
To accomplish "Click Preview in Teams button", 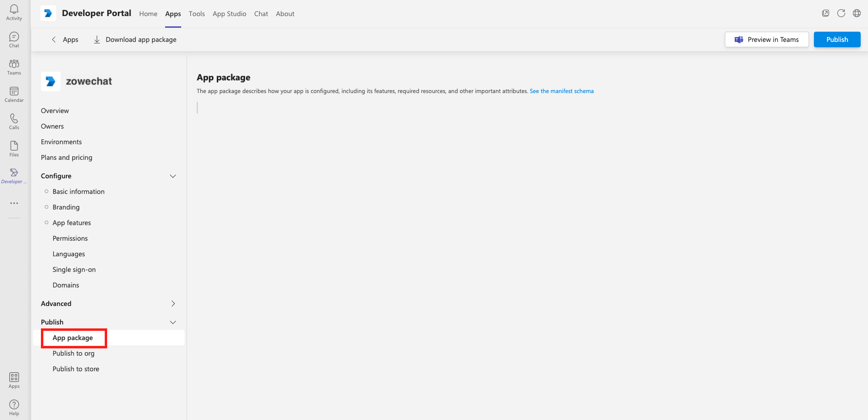I will point(767,39).
